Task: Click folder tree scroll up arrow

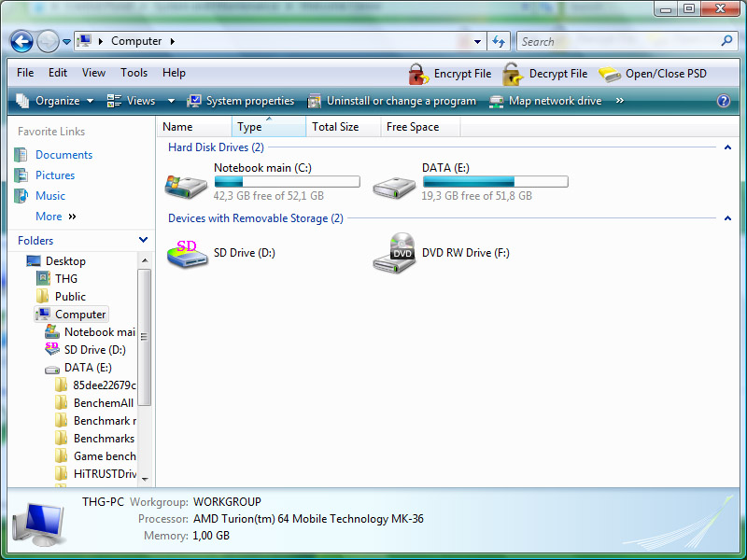Action: pyautogui.click(x=145, y=260)
